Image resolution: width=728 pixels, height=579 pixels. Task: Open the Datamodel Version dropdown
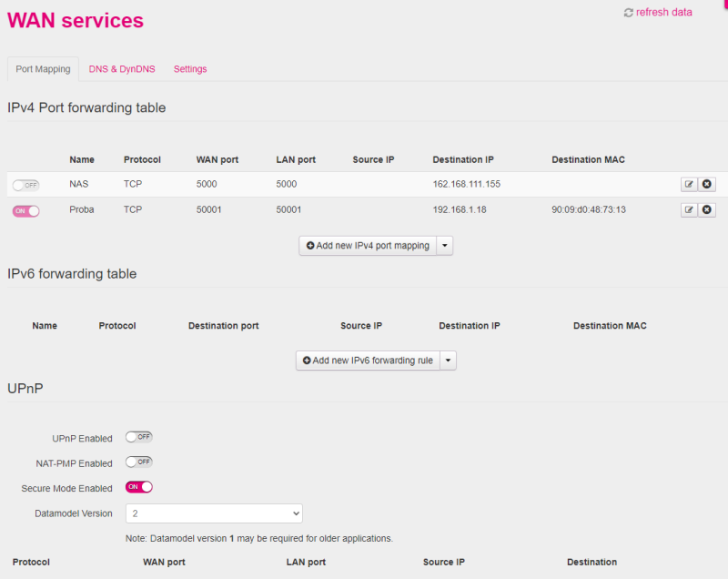pyautogui.click(x=214, y=513)
